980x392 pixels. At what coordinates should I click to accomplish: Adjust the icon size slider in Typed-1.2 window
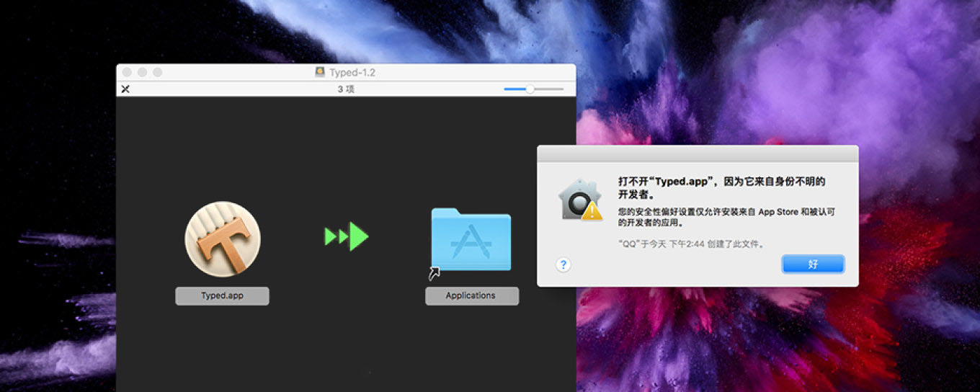(x=533, y=89)
